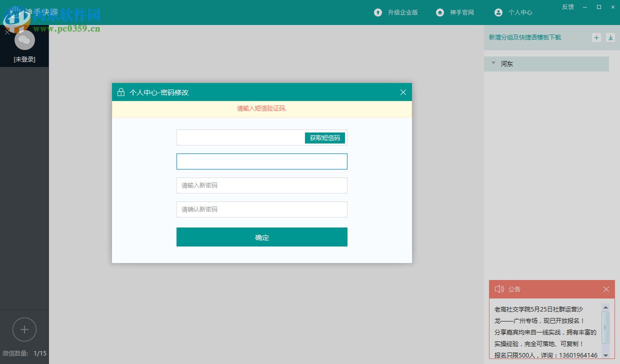Open 个人中心 menu in the header

tap(520, 12)
